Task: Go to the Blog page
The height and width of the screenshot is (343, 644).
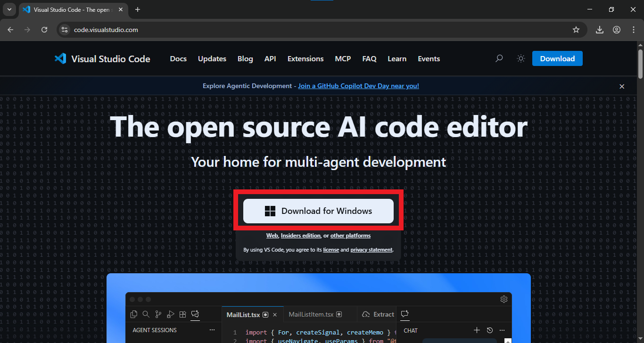Action: click(x=245, y=59)
